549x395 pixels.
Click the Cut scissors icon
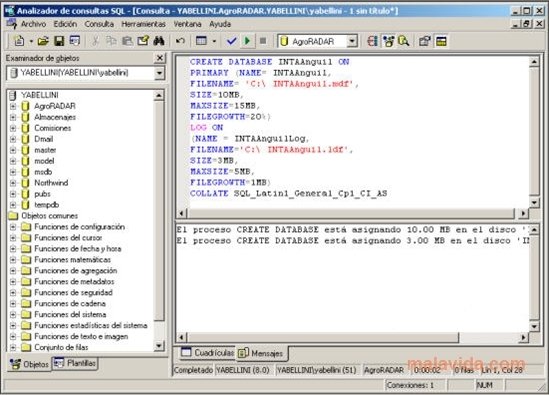click(x=95, y=41)
